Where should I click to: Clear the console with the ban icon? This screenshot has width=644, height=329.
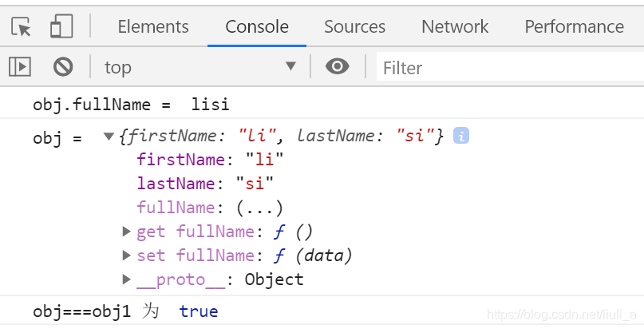[63, 66]
